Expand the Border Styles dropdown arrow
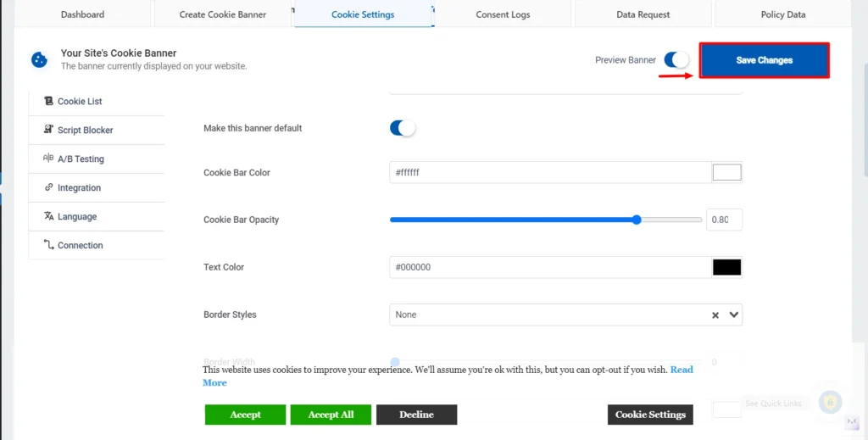This screenshot has width=868, height=440. pyautogui.click(x=734, y=315)
